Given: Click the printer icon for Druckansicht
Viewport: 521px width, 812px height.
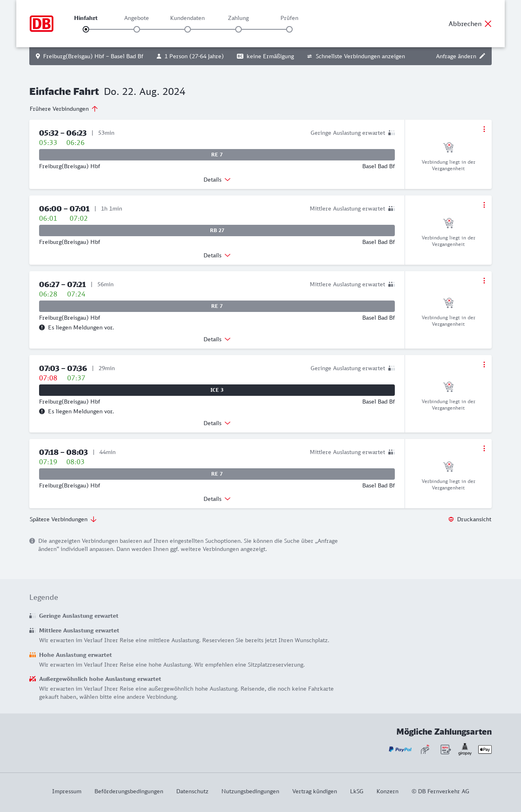Looking at the screenshot, I should (x=451, y=519).
